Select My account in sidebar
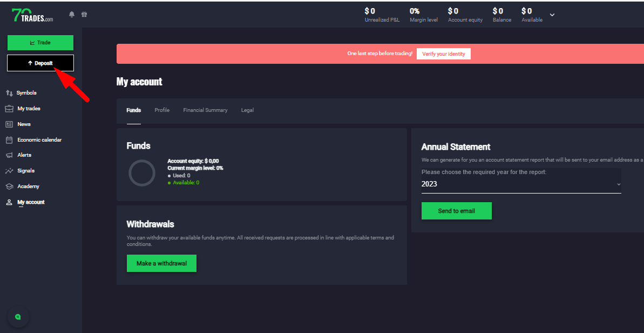This screenshot has height=333, width=644. point(31,202)
